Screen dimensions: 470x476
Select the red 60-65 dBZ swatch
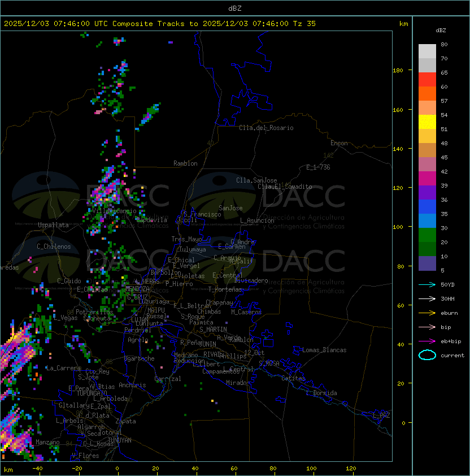pyautogui.click(x=427, y=79)
